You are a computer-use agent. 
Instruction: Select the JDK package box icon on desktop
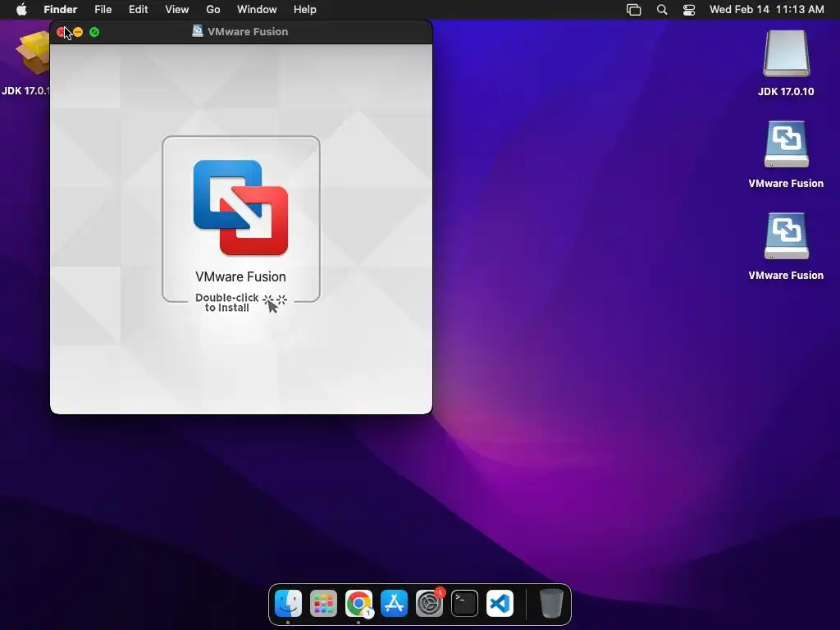(32, 52)
